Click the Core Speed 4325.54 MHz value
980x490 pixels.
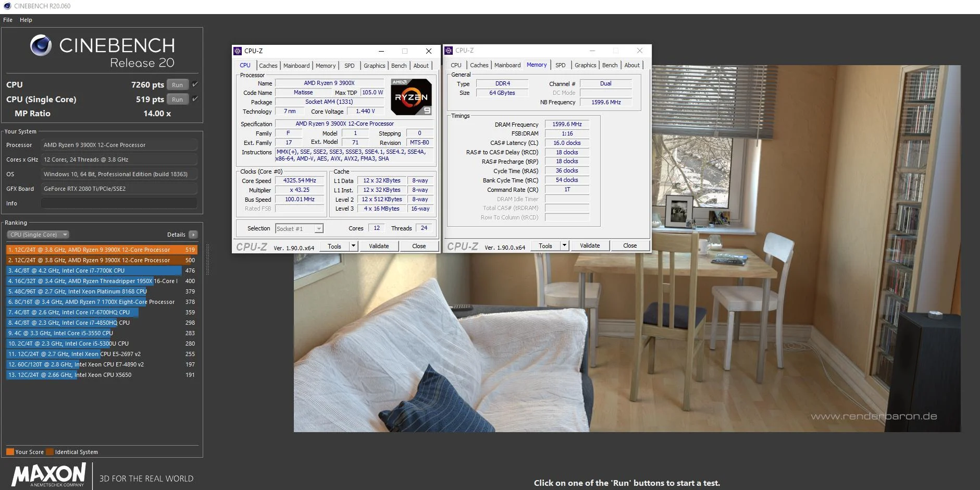(x=300, y=180)
